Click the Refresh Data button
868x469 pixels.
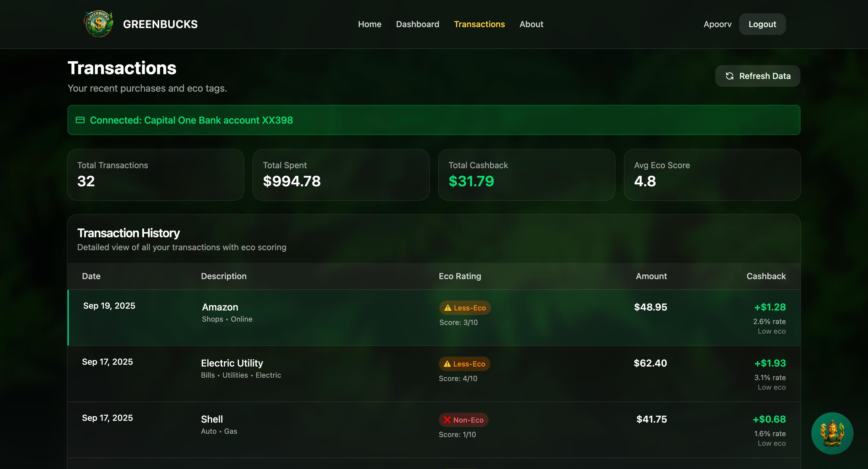coord(757,76)
